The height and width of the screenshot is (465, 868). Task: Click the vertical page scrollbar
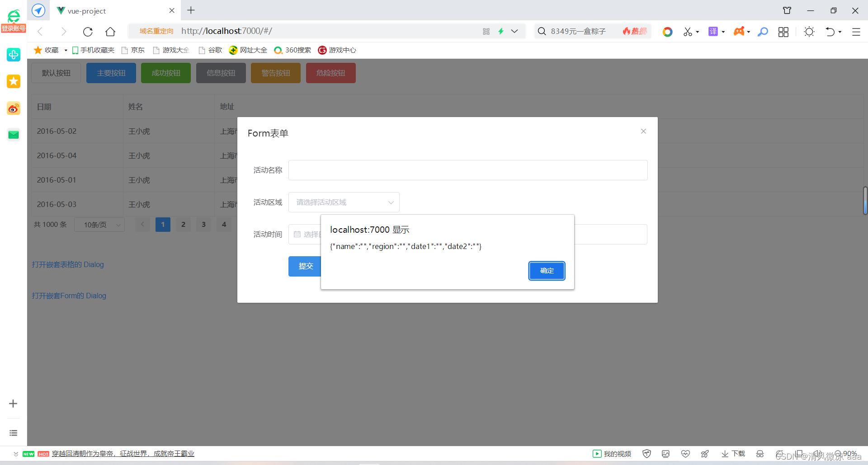pos(865,201)
